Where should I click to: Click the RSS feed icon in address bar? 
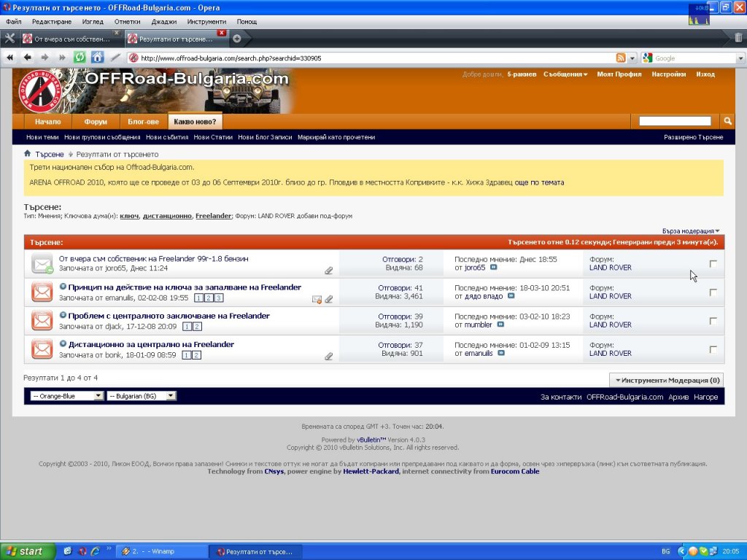click(621, 58)
